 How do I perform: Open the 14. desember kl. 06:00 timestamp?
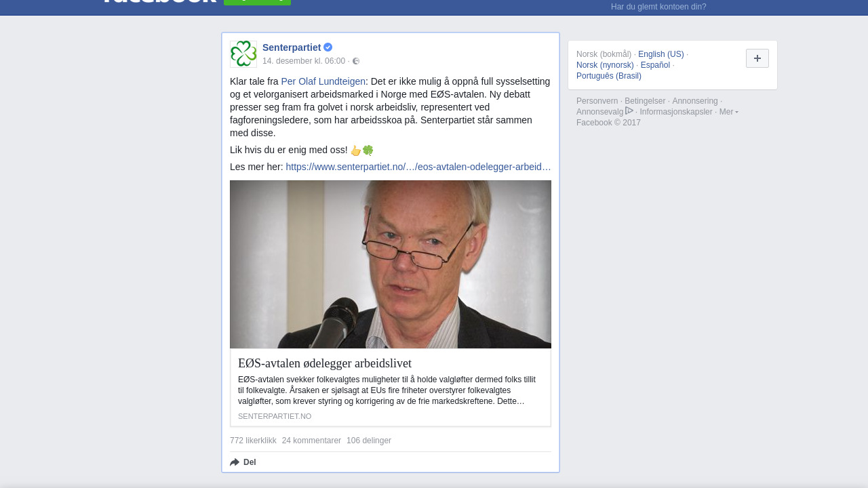(304, 61)
